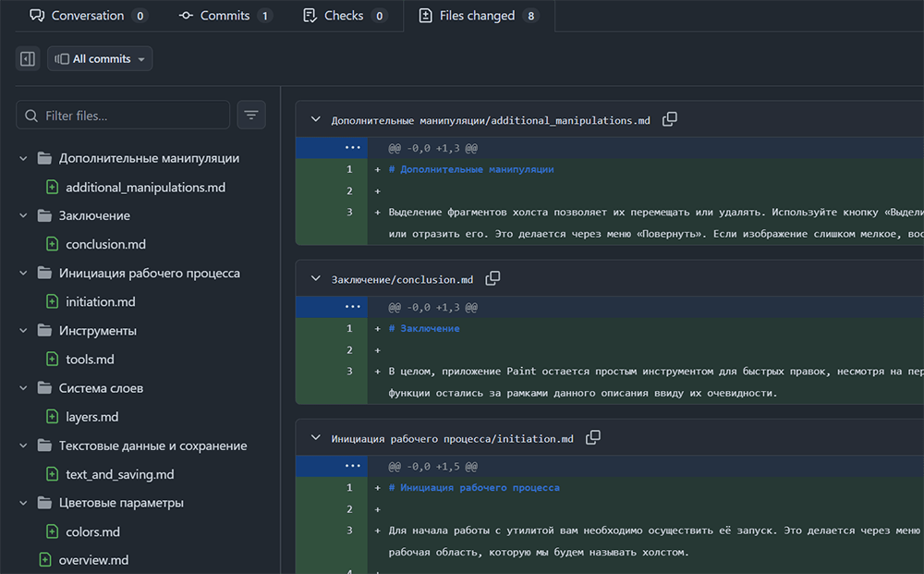Copy the additional_manipulations.md file path
Image resolution: width=924 pixels, height=574 pixels.
669,119
